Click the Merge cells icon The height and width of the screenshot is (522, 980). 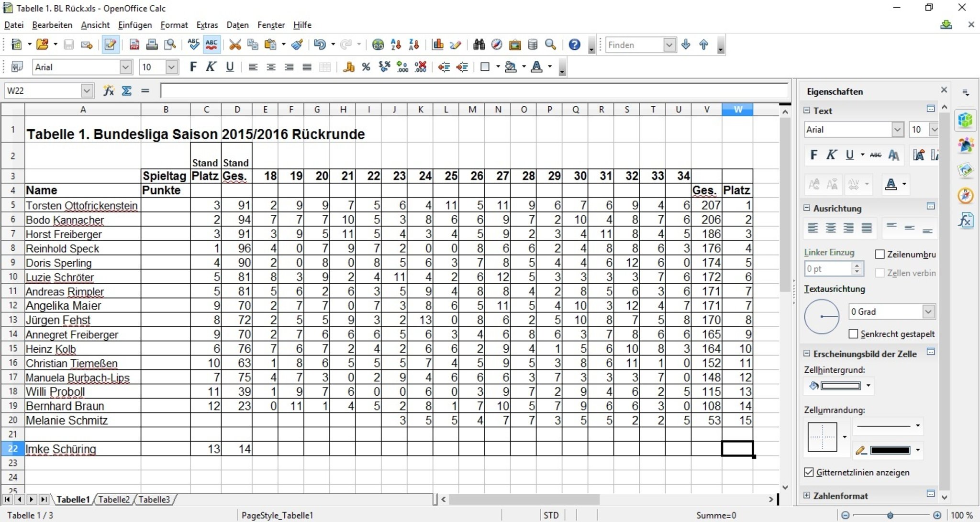[x=325, y=67]
